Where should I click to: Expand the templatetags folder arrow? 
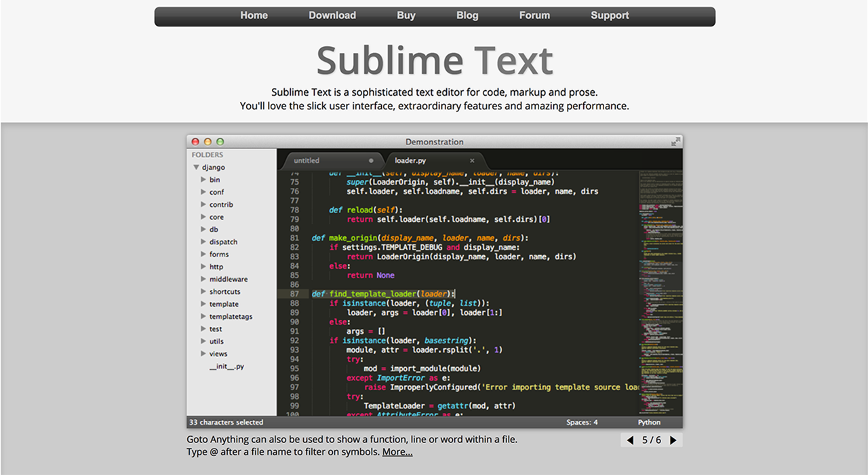coord(203,316)
